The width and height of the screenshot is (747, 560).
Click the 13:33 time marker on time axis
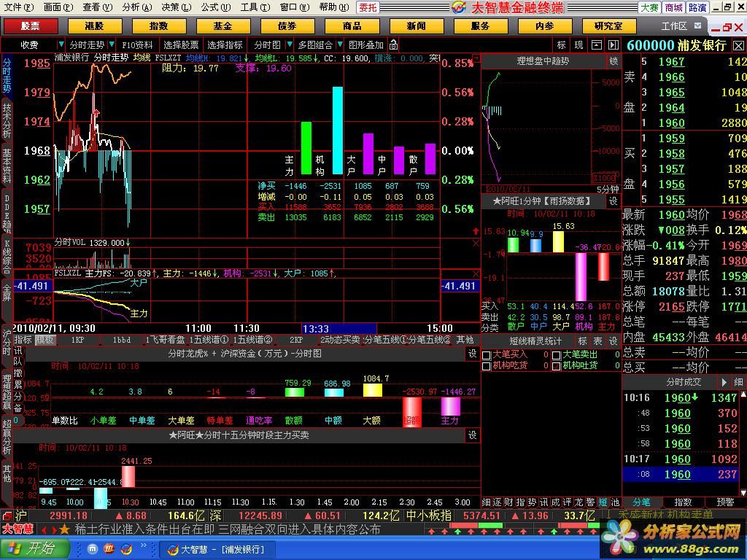(x=338, y=329)
